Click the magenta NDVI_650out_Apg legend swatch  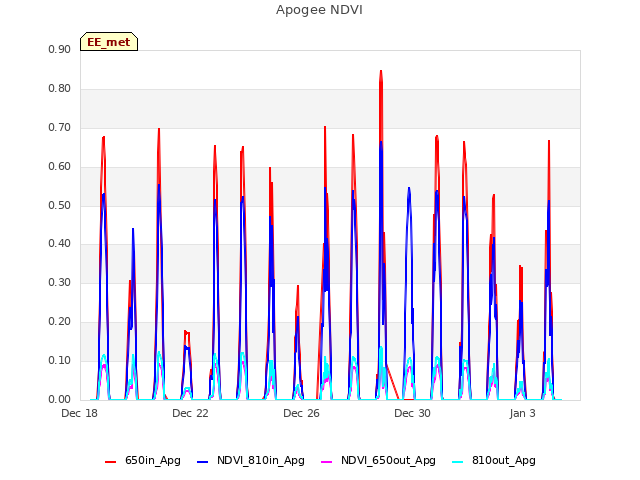pos(327,462)
